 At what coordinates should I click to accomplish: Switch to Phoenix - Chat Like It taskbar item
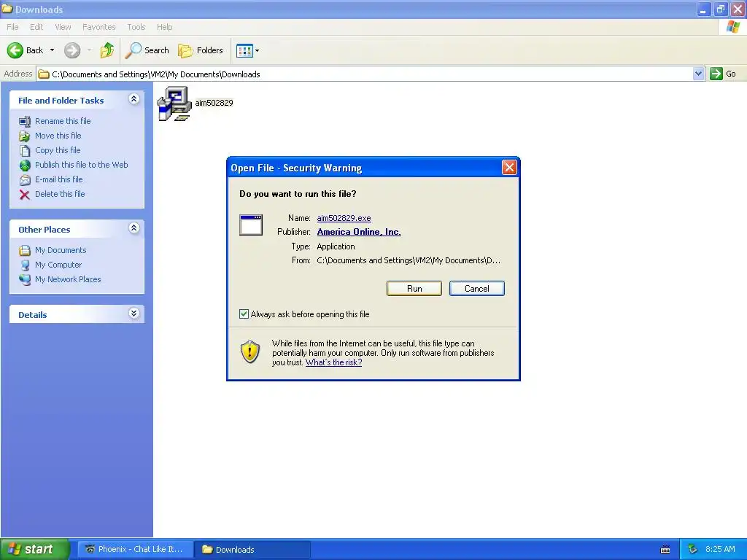click(136, 549)
